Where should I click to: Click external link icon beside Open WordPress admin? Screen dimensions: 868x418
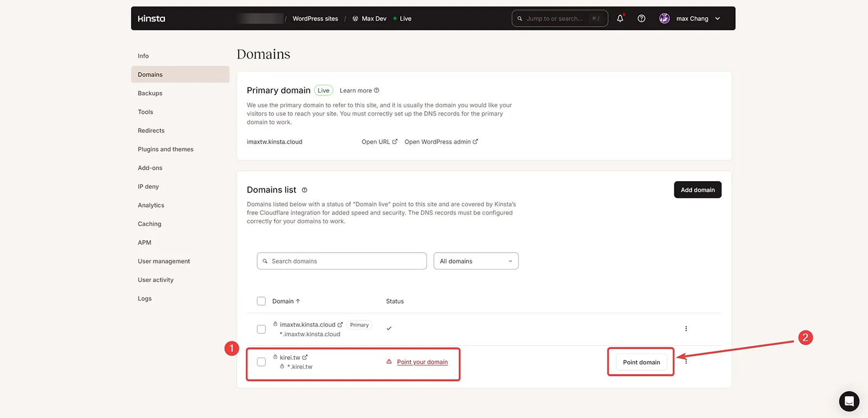pyautogui.click(x=475, y=142)
